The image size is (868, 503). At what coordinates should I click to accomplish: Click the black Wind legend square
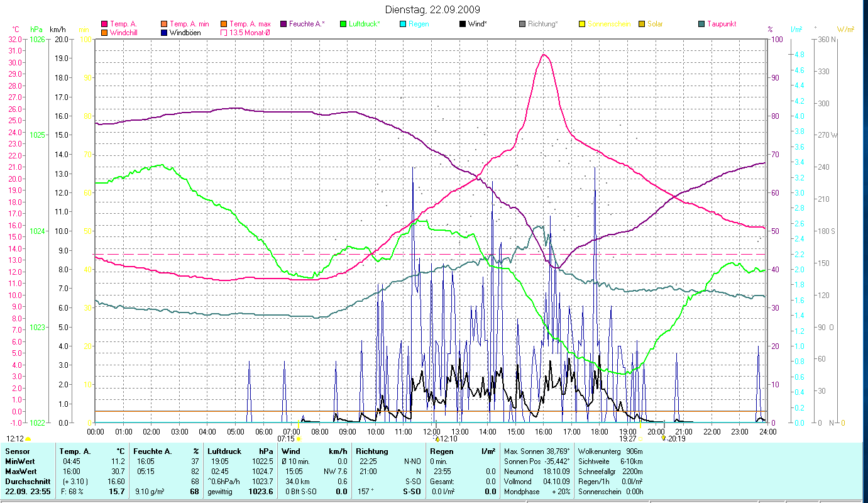click(x=463, y=24)
